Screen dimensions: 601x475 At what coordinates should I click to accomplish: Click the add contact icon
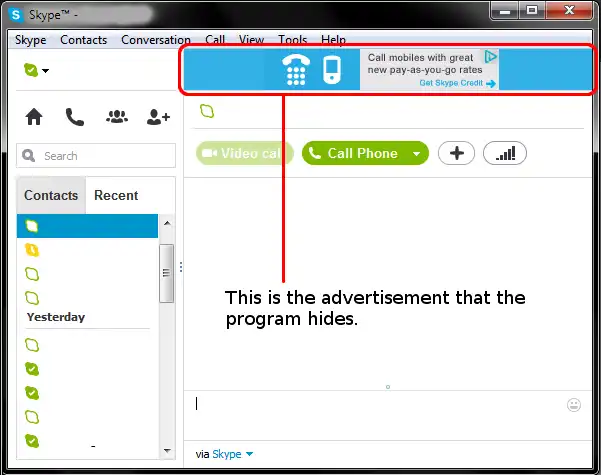coord(158,117)
